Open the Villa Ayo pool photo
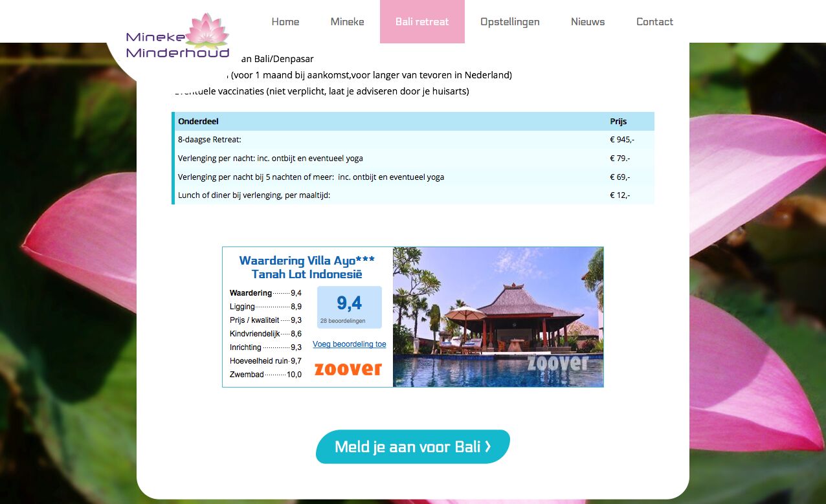This screenshot has height=504, width=826. pos(498,317)
